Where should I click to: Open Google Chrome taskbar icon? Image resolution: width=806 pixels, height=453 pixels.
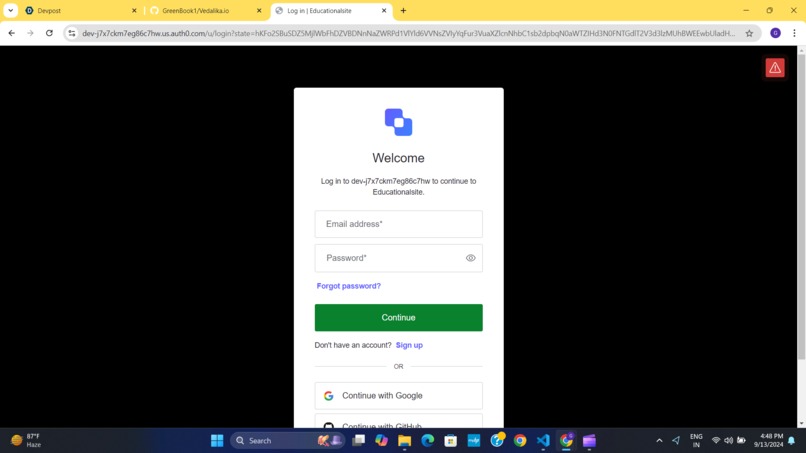520,441
